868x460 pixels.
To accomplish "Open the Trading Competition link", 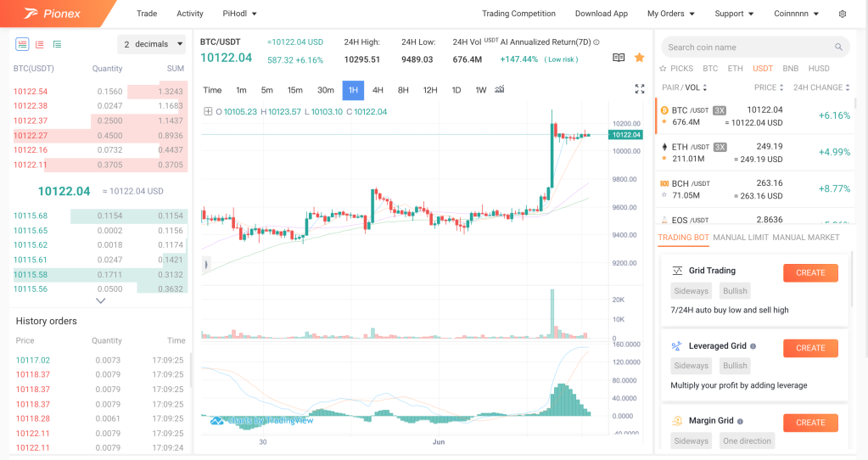I will pos(518,14).
